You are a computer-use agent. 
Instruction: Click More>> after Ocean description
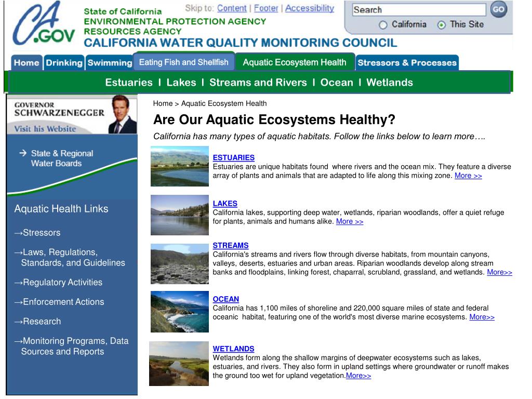pos(482,317)
